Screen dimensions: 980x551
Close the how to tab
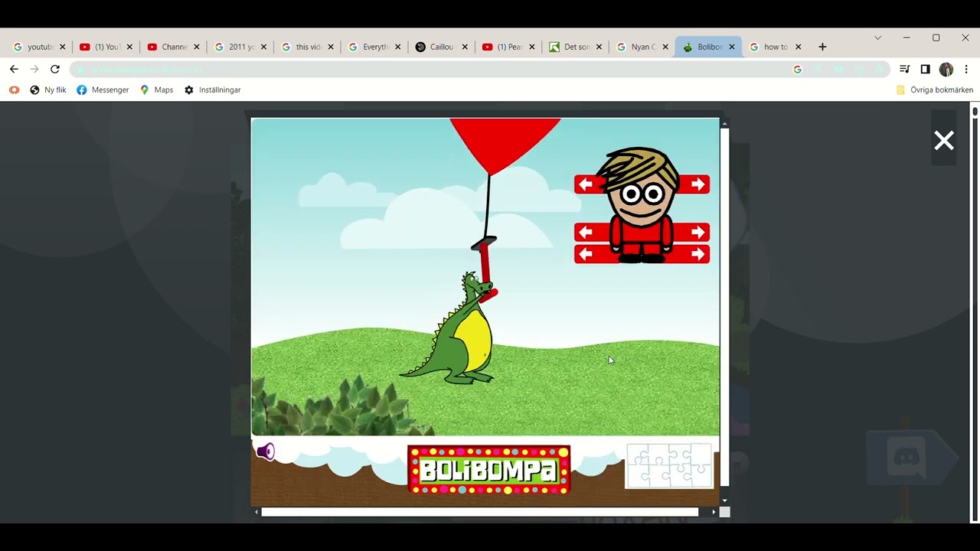(x=798, y=47)
